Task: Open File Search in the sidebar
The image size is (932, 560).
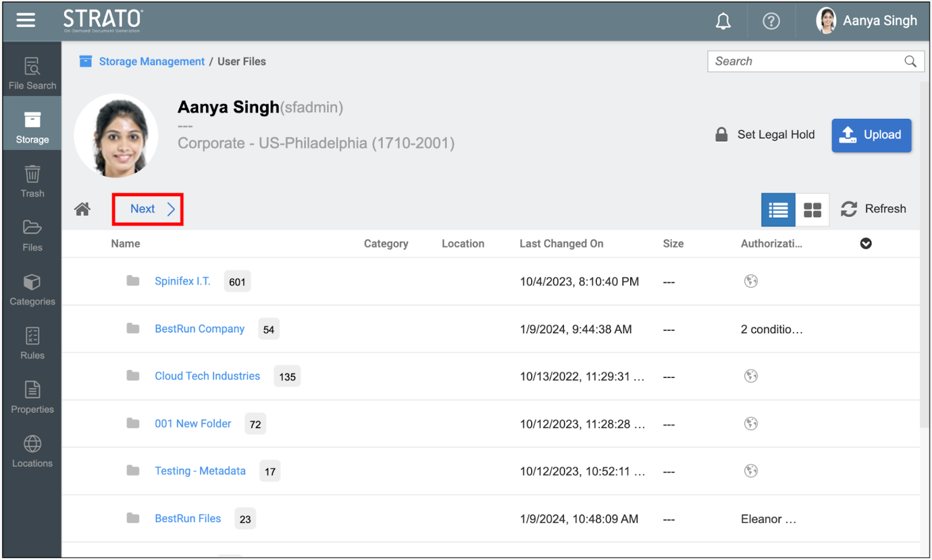Action: [x=32, y=73]
